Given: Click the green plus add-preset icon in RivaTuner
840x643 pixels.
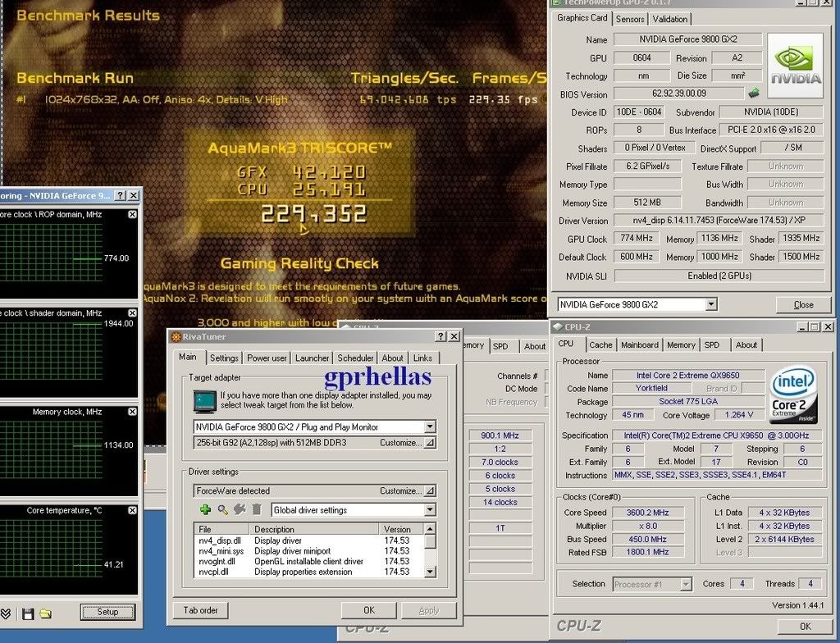Looking at the screenshot, I should coord(205,509).
